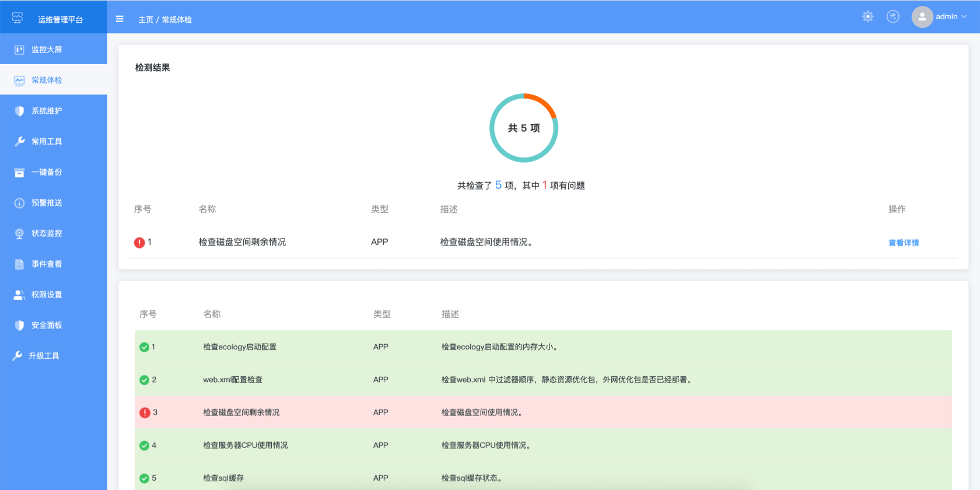Click the 类型 header in the upper table

pyautogui.click(x=380, y=209)
